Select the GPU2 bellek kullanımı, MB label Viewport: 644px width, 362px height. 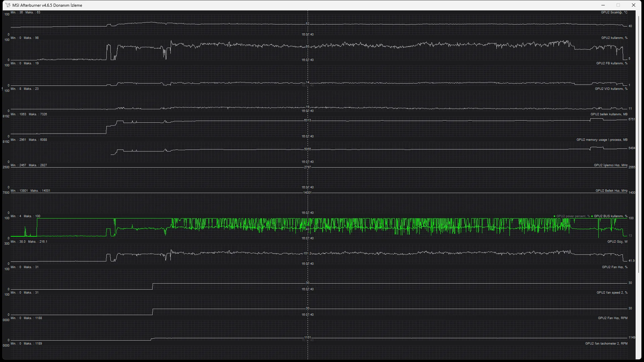609,114
